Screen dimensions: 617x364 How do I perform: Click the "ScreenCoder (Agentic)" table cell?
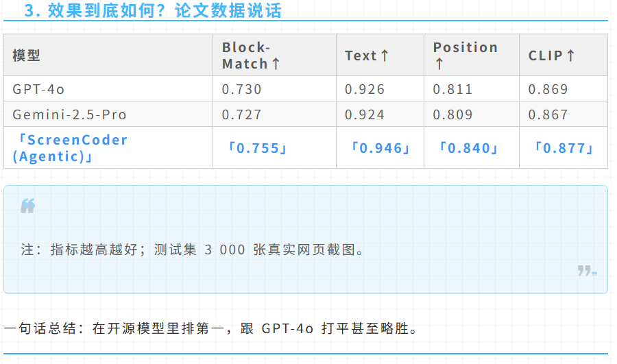click(108, 147)
